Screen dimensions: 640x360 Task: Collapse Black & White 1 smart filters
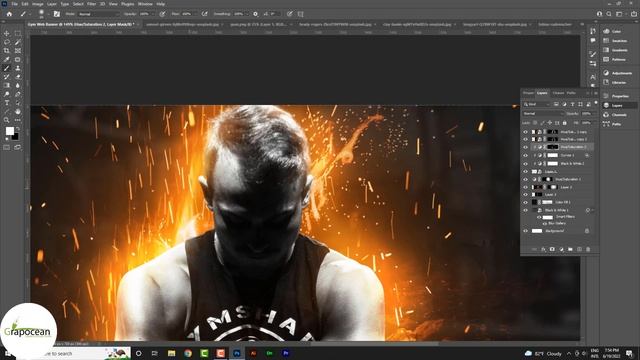[593, 210]
